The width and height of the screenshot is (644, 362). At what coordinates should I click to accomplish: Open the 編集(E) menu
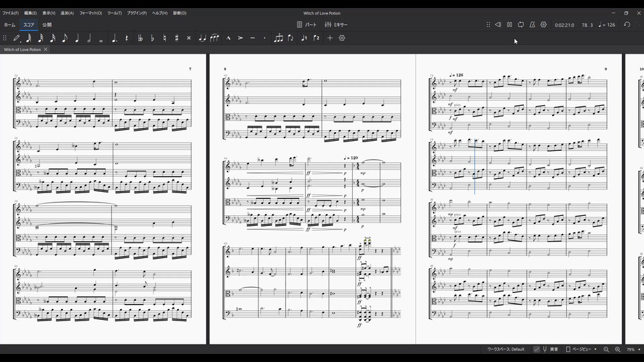[30, 13]
